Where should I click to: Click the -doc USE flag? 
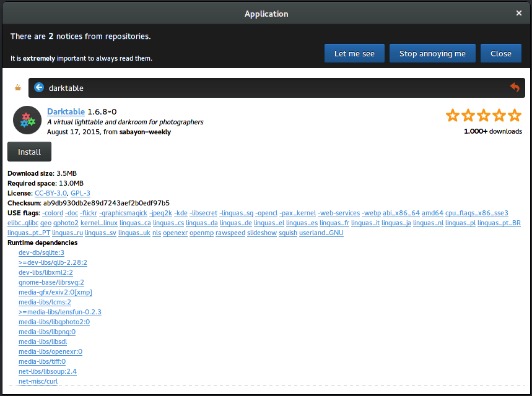[x=72, y=213]
